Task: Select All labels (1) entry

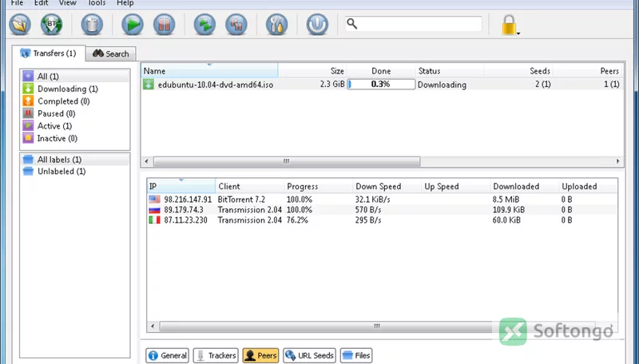Action: [75, 159]
